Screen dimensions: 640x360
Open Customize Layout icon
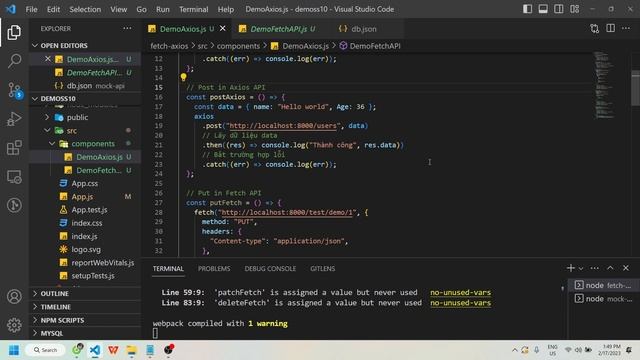coord(575,9)
